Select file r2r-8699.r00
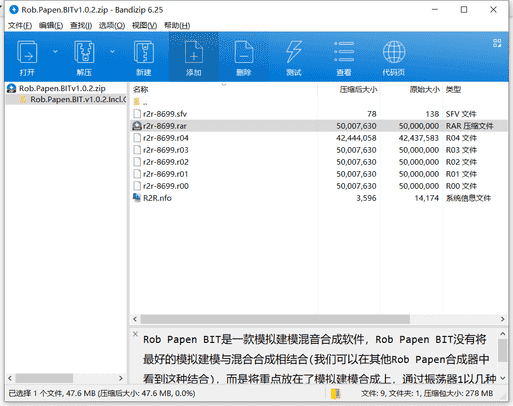Image resolution: width=513 pixels, height=406 pixels. pyautogui.click(x=166, y=186)
